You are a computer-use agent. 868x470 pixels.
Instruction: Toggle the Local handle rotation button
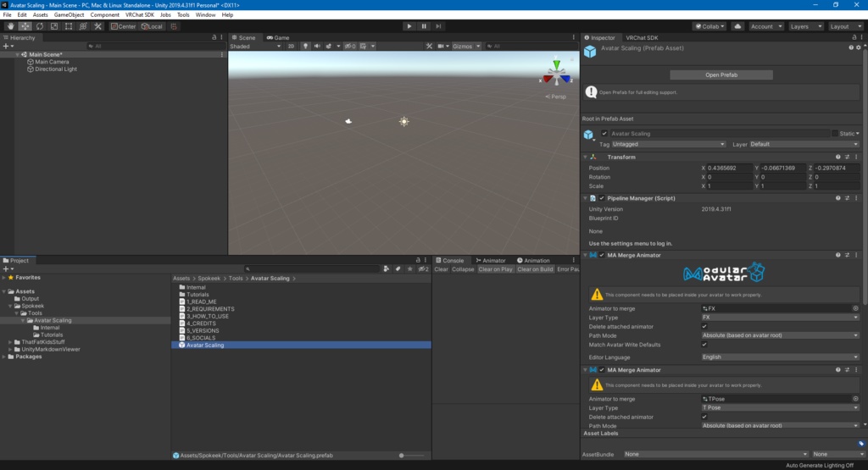[x=152, y=26]
